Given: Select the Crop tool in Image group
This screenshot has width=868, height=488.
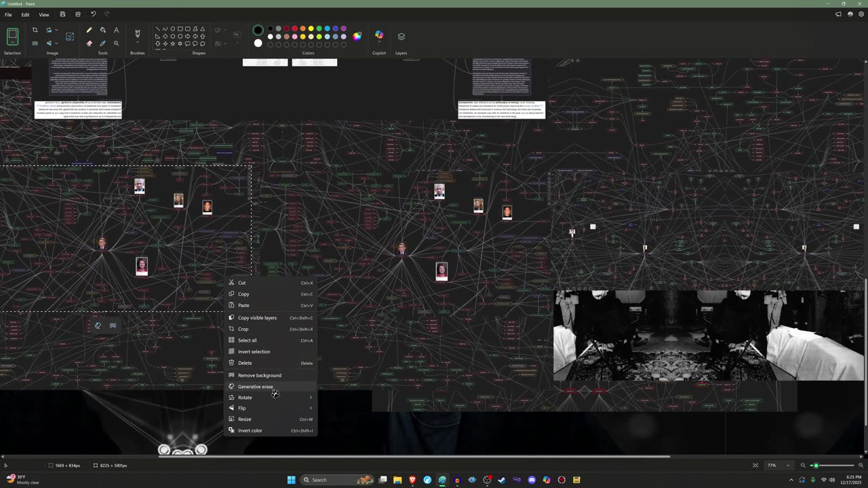Looking at the screenshot, I should coord(35,30).
